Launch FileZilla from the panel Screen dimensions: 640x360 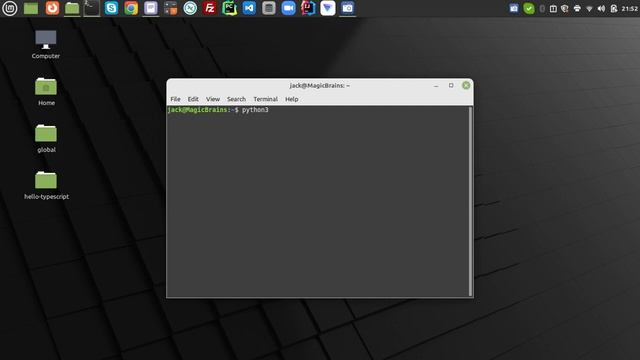[x=210, y=8]
